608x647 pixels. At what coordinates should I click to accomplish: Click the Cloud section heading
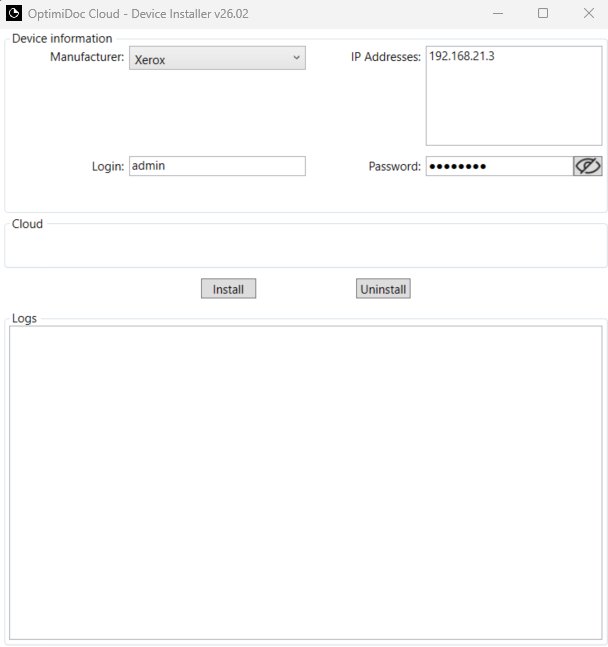(27, 224)
